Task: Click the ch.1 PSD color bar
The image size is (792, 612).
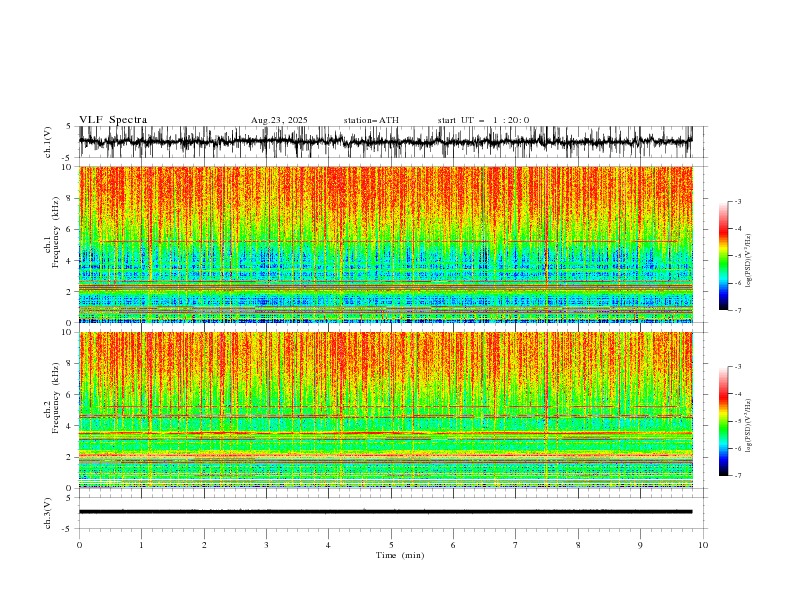Action: click(x=723, y=256)
